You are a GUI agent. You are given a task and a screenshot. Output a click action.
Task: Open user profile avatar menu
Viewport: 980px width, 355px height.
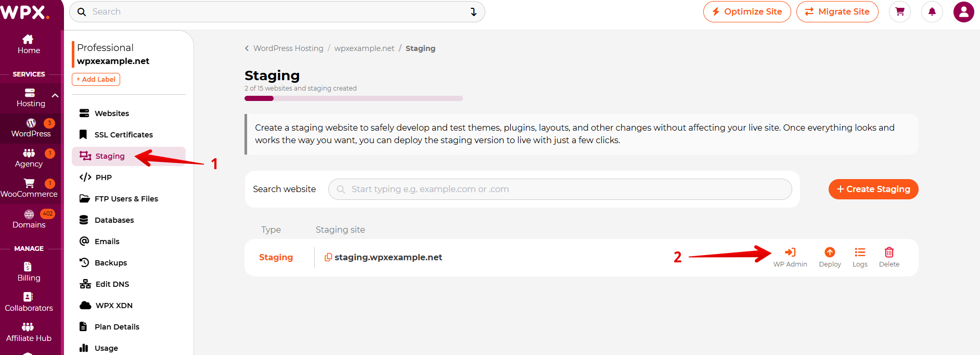click(x=964, y=11)
